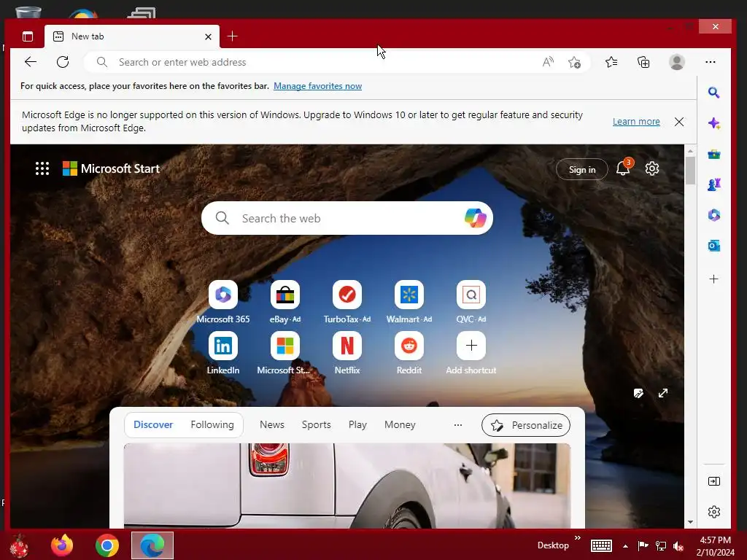The image size is (747, 560).
Task: Dismiss the unsupported Windows notification bar
Action: click(679, 122)
